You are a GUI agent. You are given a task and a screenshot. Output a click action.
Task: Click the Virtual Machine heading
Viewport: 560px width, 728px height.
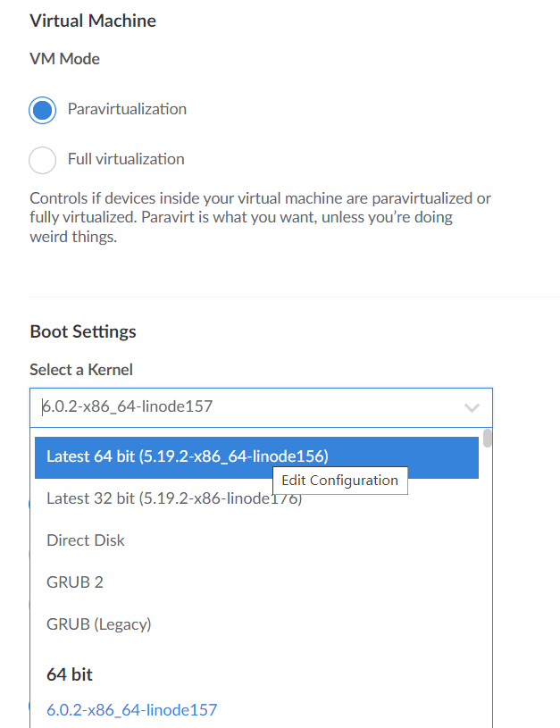93,21
